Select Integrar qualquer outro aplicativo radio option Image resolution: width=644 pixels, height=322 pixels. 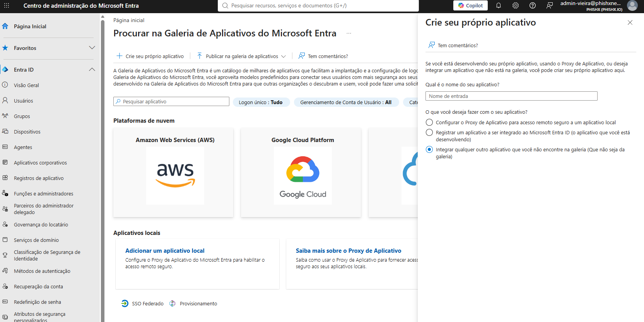(429, 149)
